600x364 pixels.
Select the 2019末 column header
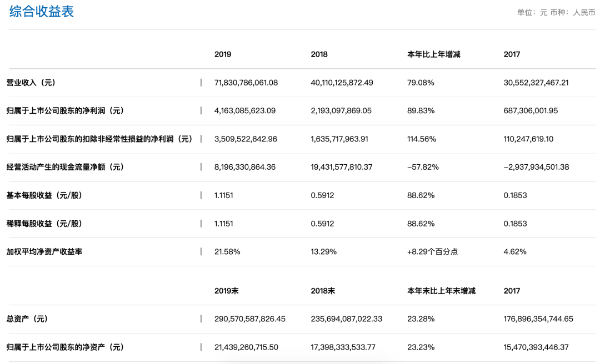[x=226, y=291]
